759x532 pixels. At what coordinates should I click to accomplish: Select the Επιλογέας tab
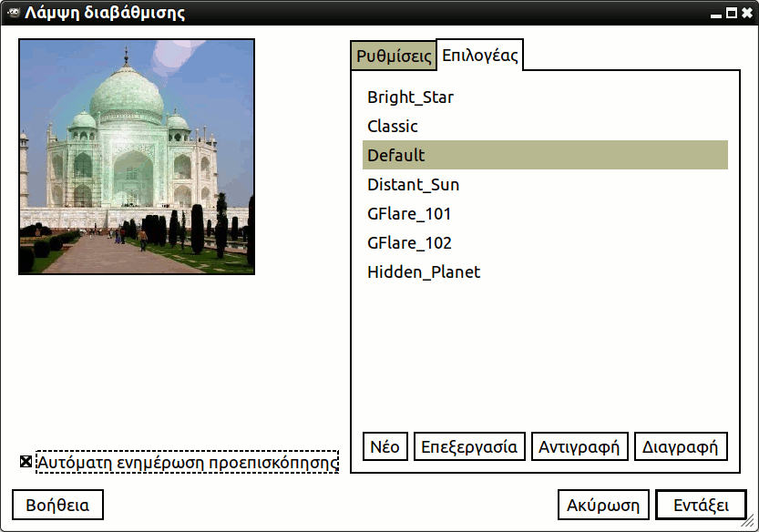pos(480,55)
